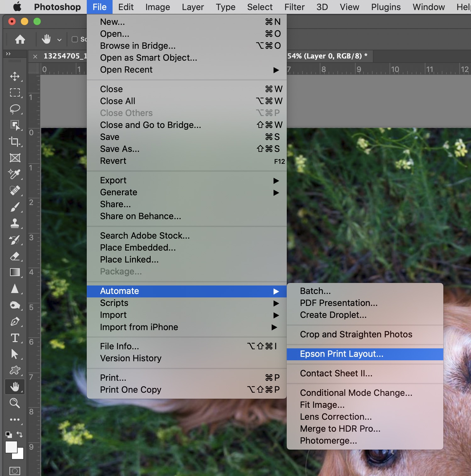Viewport: 471px width, 476px height.
Task: Close the open document tab
Action: point(35,57)
